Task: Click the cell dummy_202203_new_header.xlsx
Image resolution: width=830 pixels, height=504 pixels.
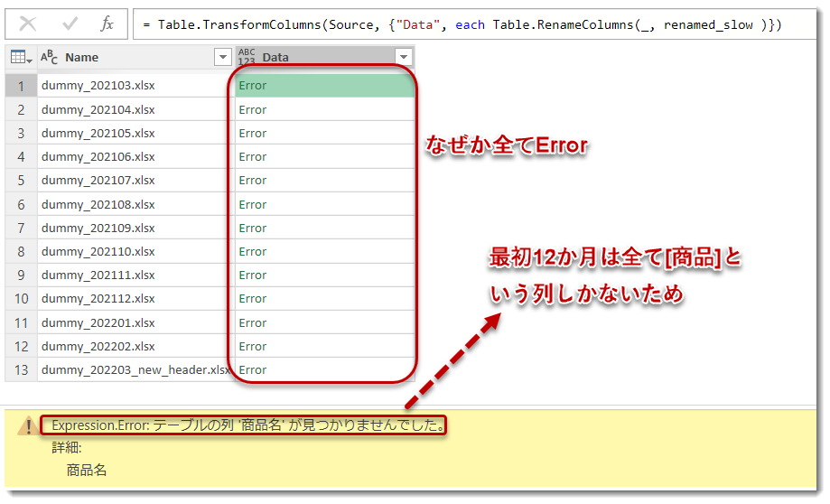Action: (135, 369)
